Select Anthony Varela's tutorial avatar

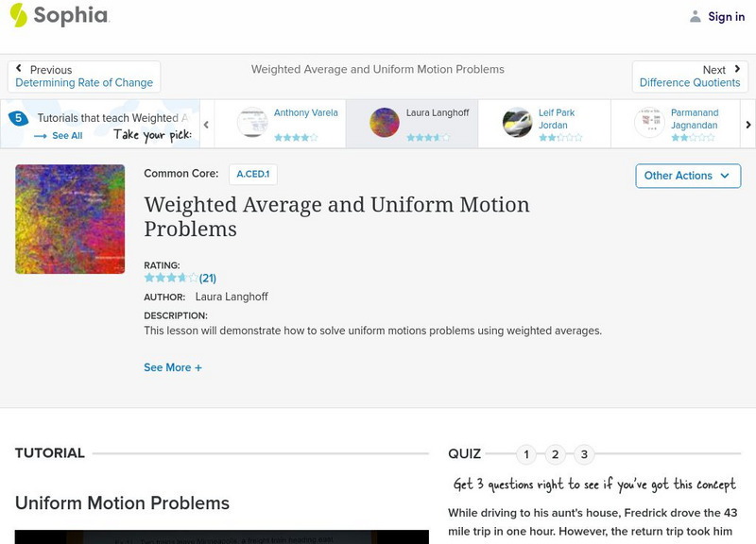[x=252, y=124]
